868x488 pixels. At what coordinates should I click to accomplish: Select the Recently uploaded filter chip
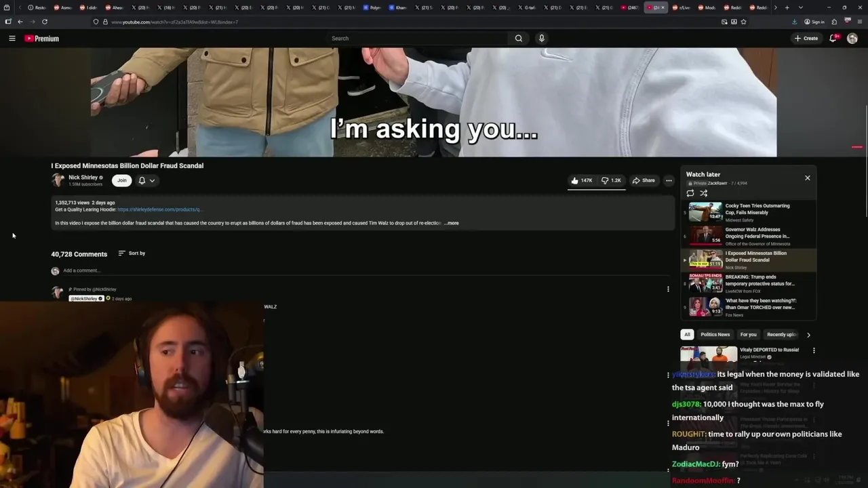coord(781,334)
